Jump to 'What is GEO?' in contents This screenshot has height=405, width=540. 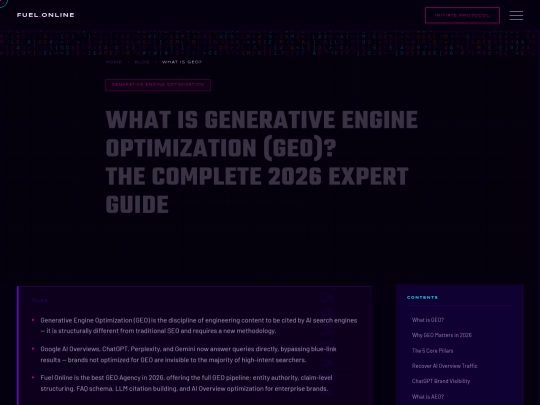coord(428,320)
